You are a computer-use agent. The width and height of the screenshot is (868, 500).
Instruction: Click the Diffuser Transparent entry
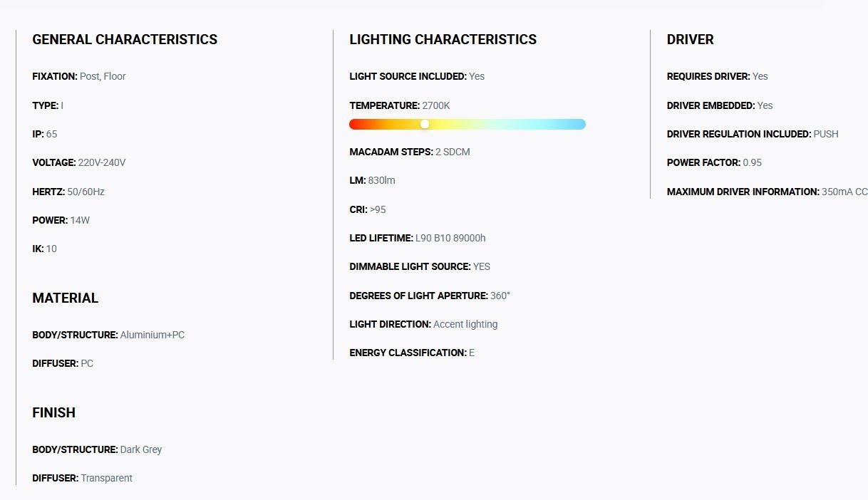83,478
